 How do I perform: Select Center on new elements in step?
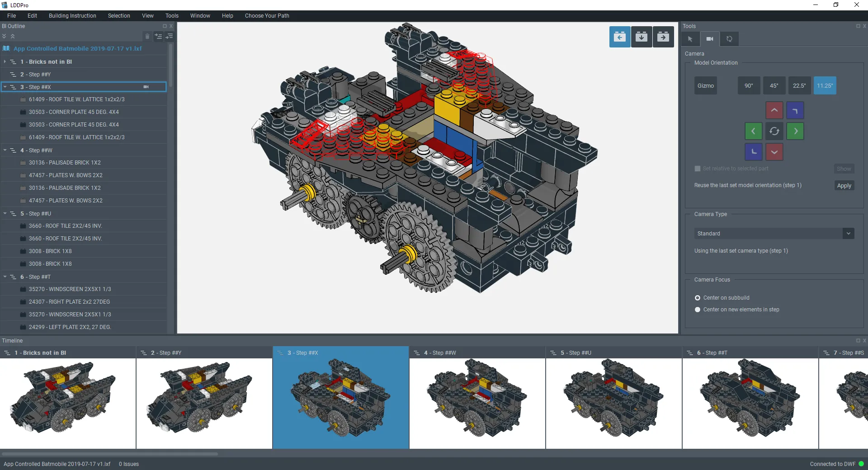click(698, 310)
